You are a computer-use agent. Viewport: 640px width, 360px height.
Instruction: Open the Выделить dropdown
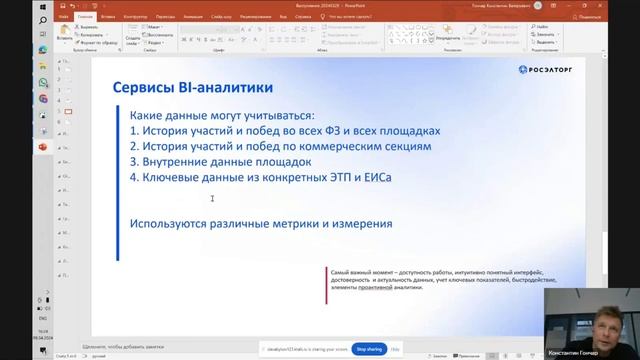pyautogui.click(x=544, y=42)
